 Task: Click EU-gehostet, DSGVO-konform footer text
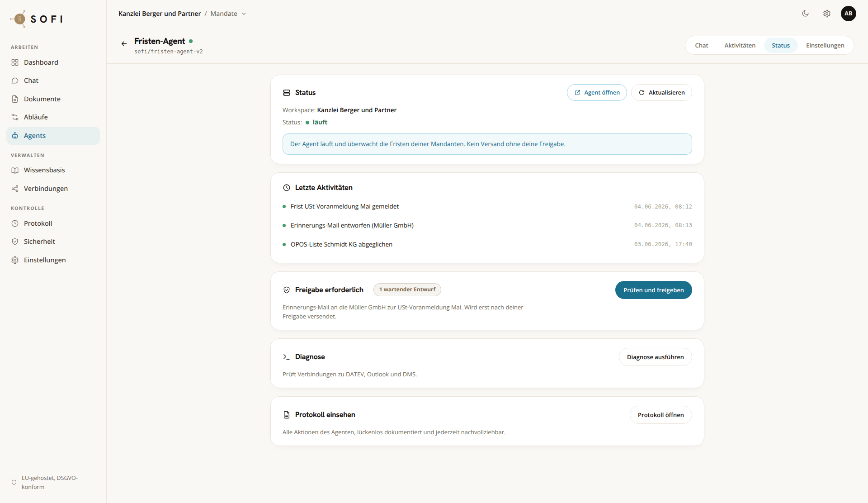click(50, 483)
